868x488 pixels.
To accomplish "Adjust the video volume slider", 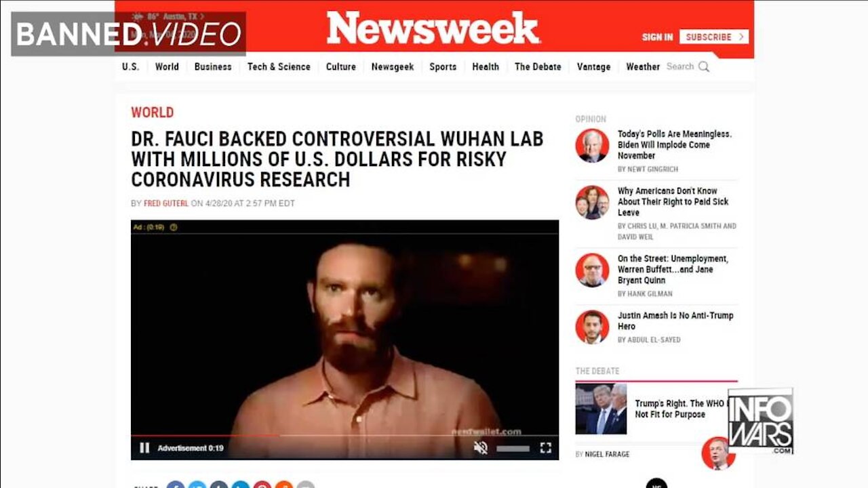I will (513, 448).
